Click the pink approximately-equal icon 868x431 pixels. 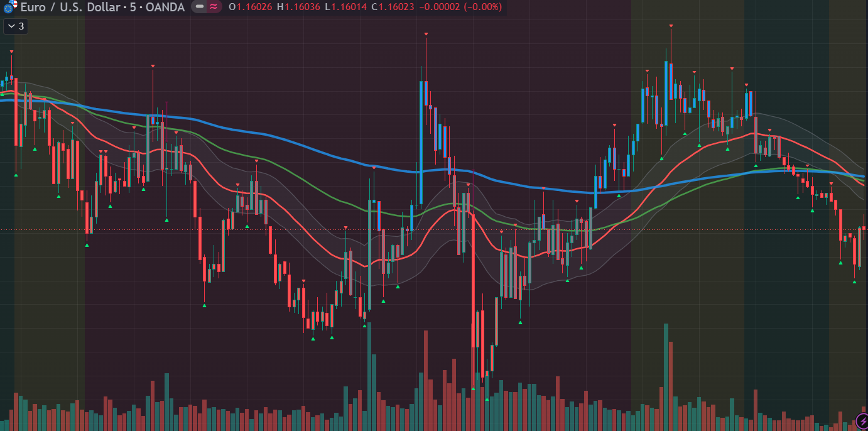[214, 7]
